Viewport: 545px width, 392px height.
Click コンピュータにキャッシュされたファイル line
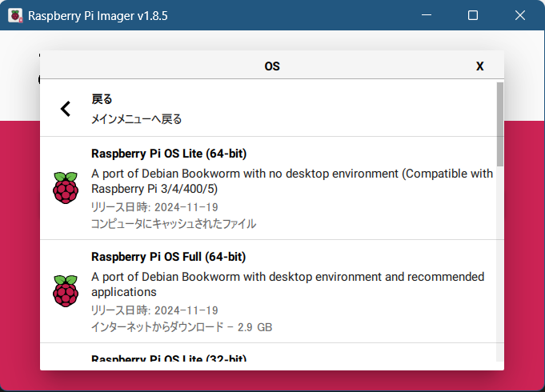(x=174, y=223)
